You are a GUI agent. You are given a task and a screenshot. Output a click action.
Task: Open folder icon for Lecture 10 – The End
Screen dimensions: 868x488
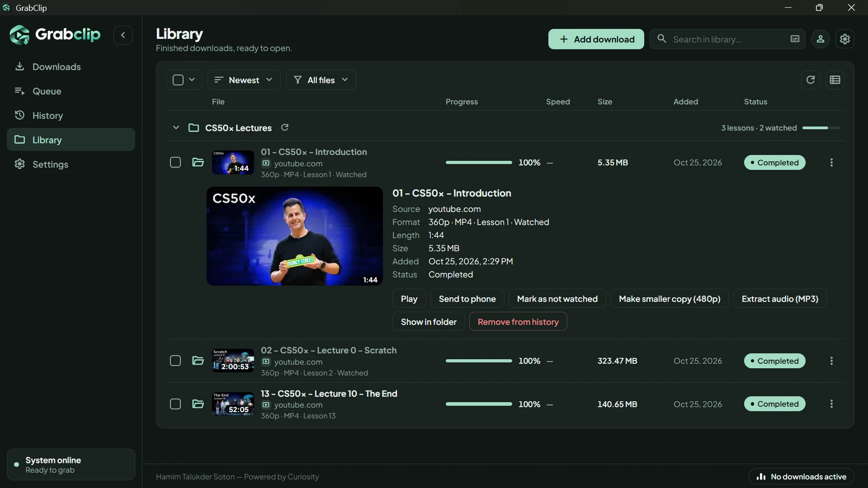(x=198, y=404)
